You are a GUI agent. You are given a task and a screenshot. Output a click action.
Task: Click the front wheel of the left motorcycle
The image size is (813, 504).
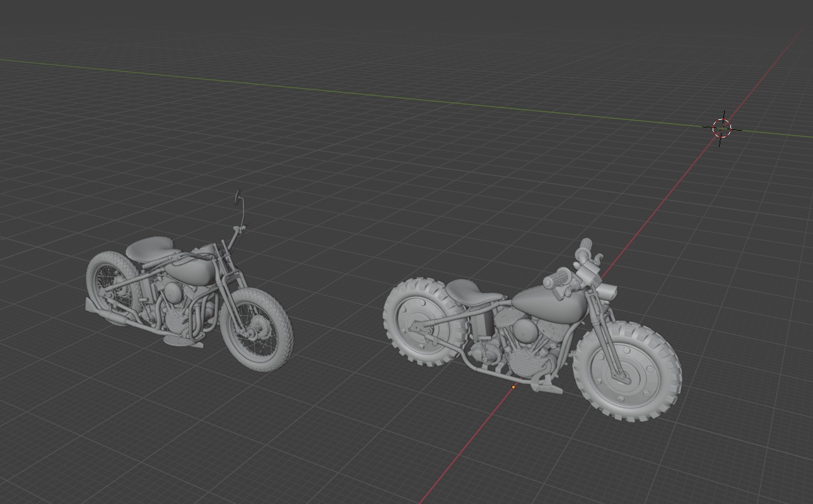pyautogui.click(x=257, y=330)
